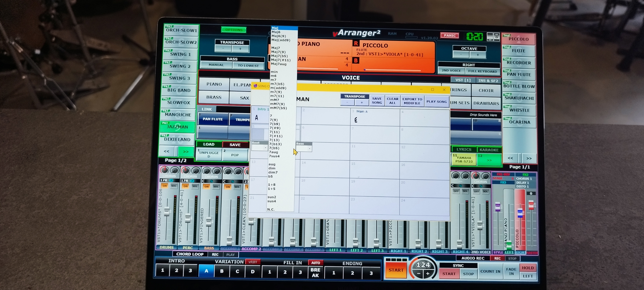Screen dimensions: 644x290
Task: Go to previous sounds page under OCARINA
Action: click(x=510, y=158)
